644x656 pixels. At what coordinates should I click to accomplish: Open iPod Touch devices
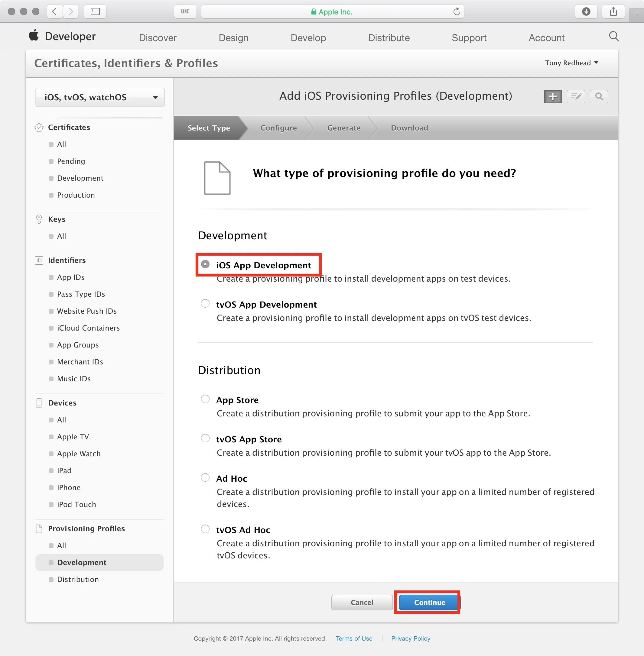(76, 505)
